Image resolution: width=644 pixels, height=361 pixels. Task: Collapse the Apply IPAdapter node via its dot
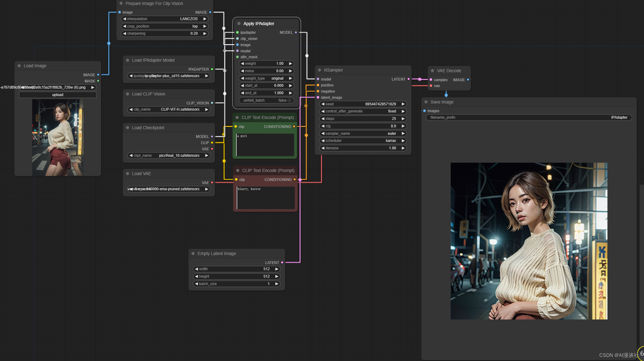pos(239,24)
